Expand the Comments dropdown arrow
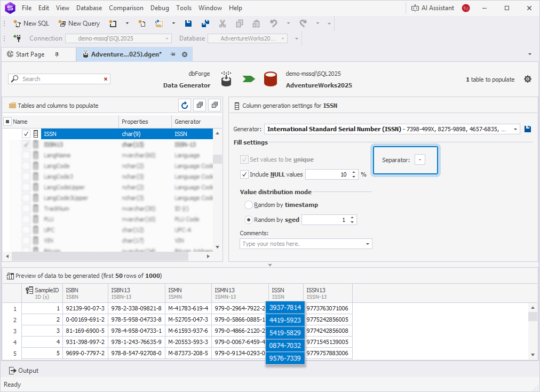The image size is (540, 392). (x=368, y=244)
